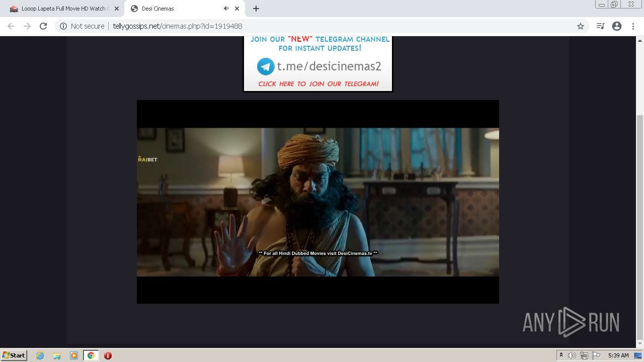This screenshot has width=644, height=362.
Task: Click the clock showing 5:39 AM
Action: click(618, 355)
